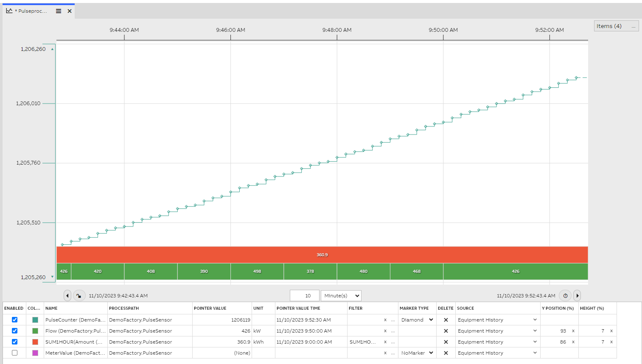642x364 pixels.
Task: Select the teal color swatch for PulseCounter
Action: pos(36,319)
